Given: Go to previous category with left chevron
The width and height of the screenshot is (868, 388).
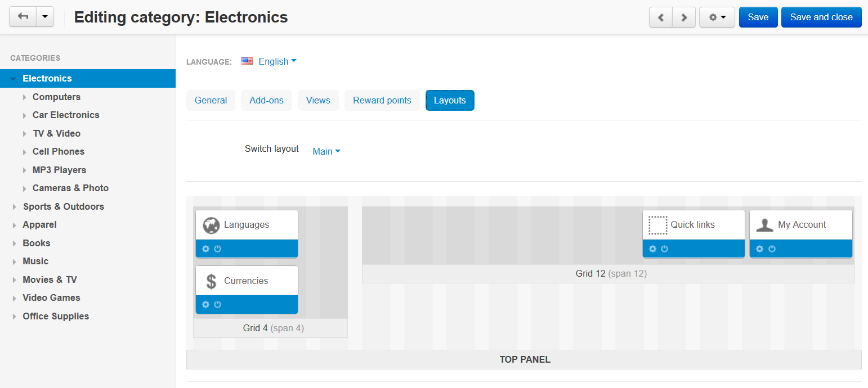Looking at the screenshot, I should (661, 17).
